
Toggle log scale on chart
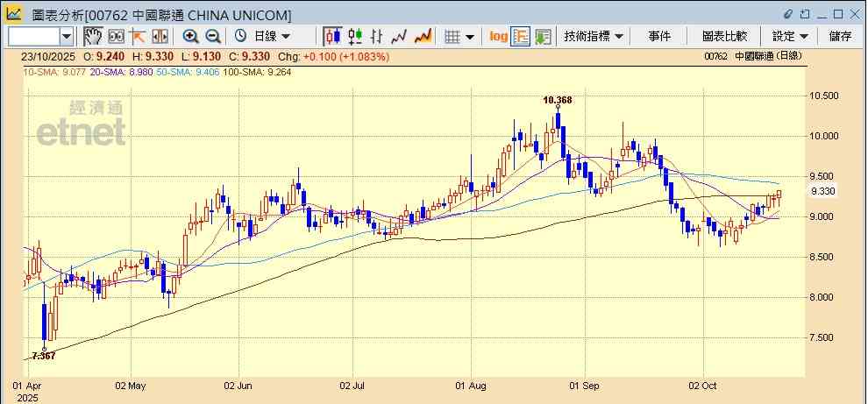[x=498, y=36]
